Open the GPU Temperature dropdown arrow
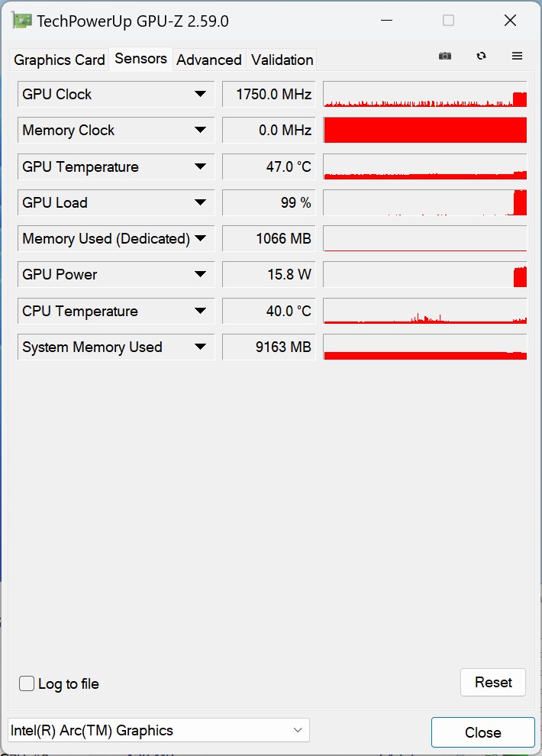This screenshot has width=542, height=756. (200, 166)
